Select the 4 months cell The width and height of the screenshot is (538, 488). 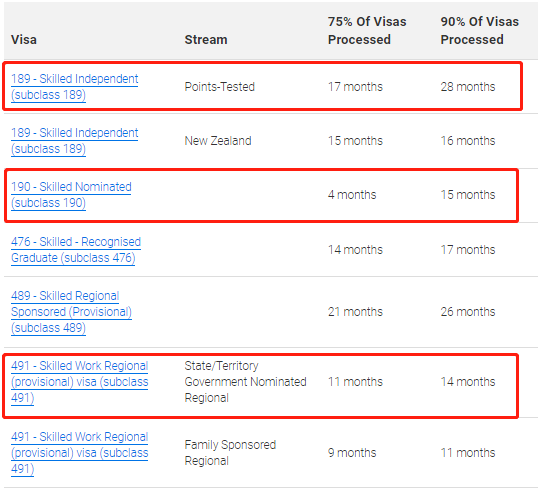click(352, 195)
